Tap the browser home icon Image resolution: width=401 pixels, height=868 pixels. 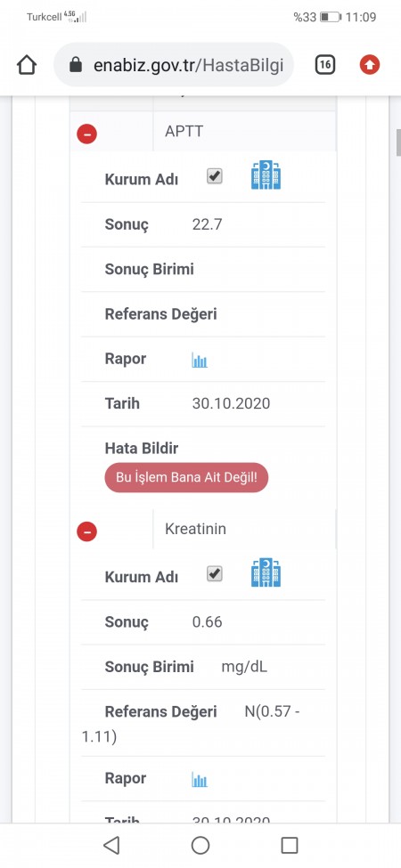click(27, 65)
